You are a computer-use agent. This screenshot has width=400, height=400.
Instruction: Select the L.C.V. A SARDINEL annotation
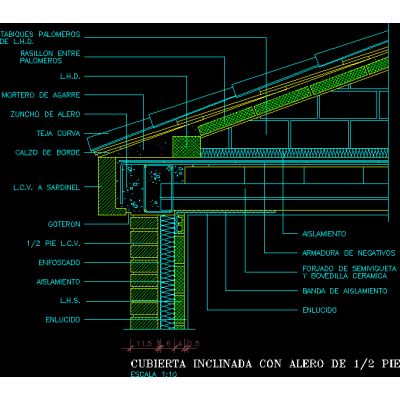click(47, 187)
